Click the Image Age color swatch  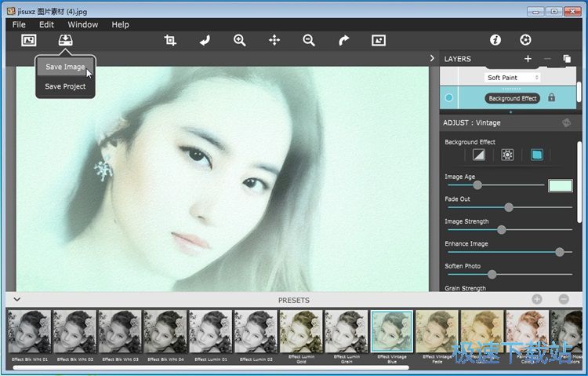click(560, 186)
